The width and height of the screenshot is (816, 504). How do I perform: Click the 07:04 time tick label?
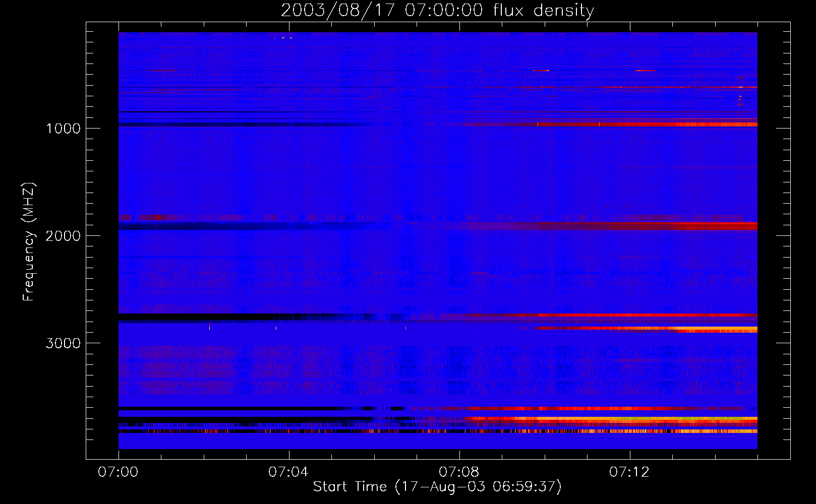(x=288, y=472)
